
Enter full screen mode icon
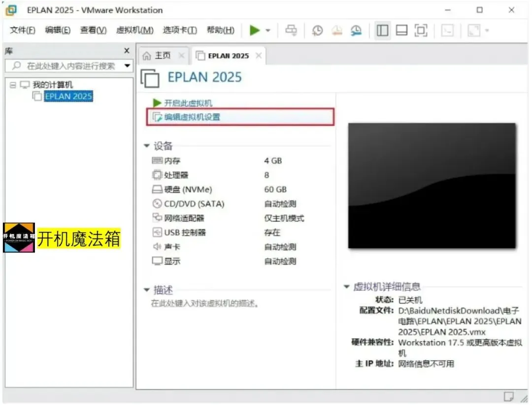[x=421, y=31]
